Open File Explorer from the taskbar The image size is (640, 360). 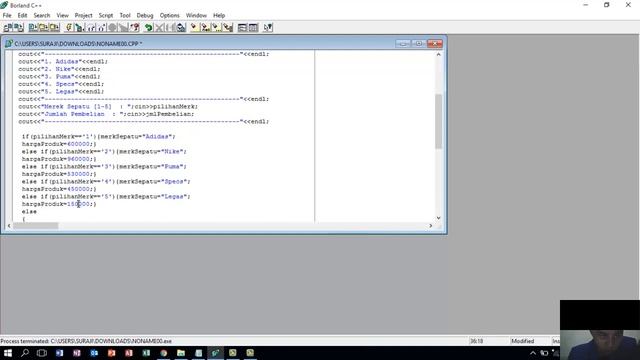coord(181,353)
